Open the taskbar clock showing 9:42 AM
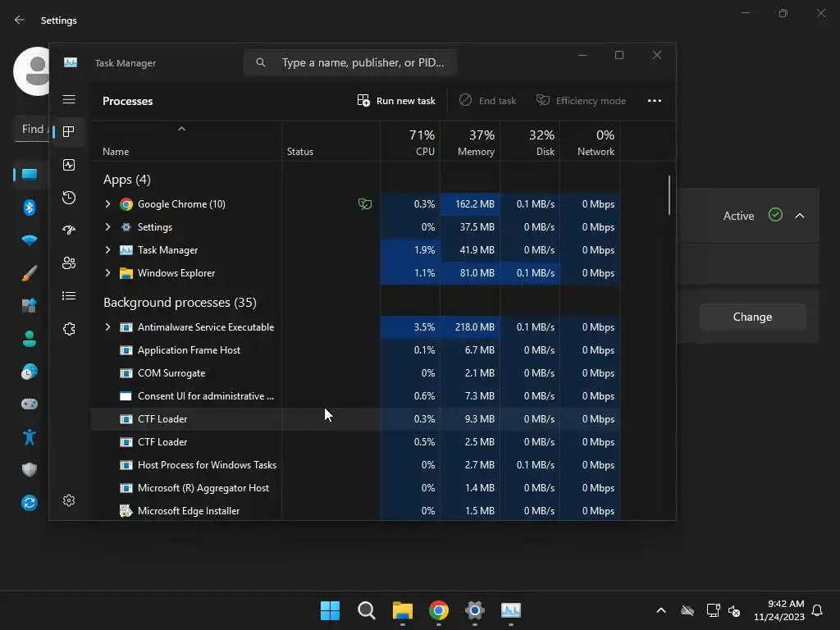The image size is (840, 630). [779, 610]
